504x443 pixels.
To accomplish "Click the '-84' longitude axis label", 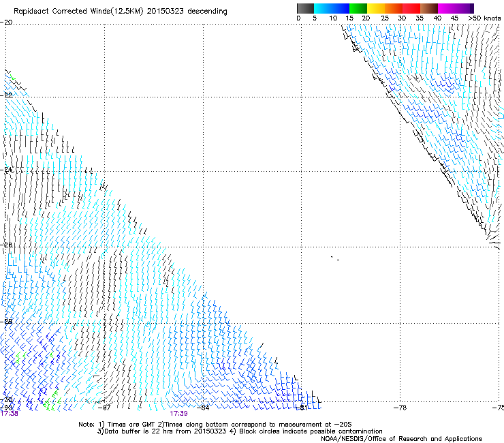I will click(x=203, y=408).
